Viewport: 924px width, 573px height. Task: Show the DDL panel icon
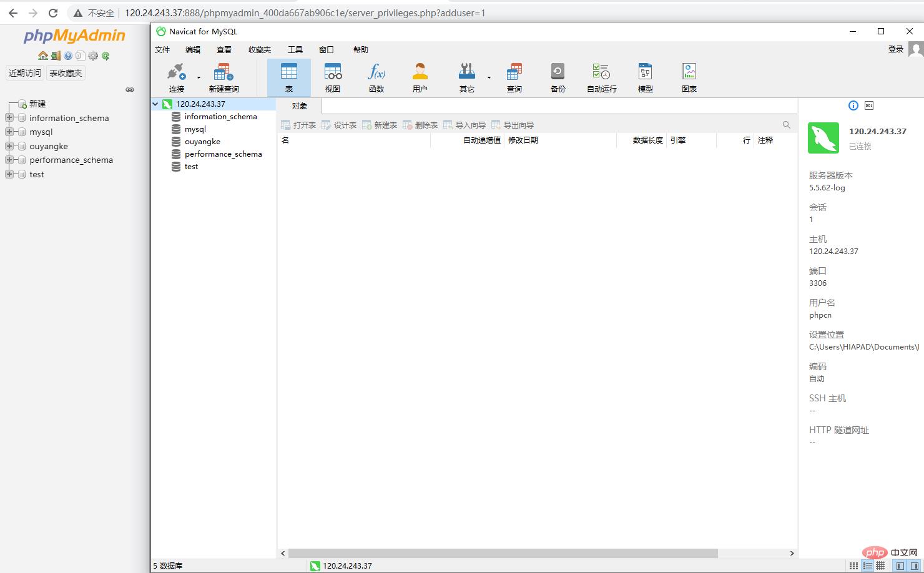[x=869, y=105]
